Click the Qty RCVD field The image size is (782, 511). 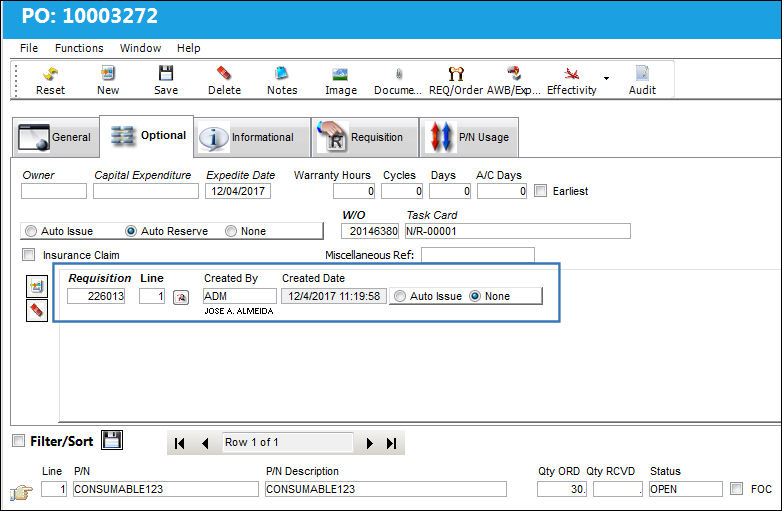tap(618, 489)
